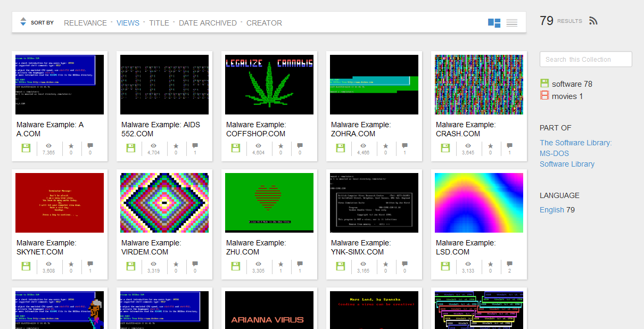Viewport: 644px width, 329px height.
Task: Sort results by Title
Action: coord(159,23)
